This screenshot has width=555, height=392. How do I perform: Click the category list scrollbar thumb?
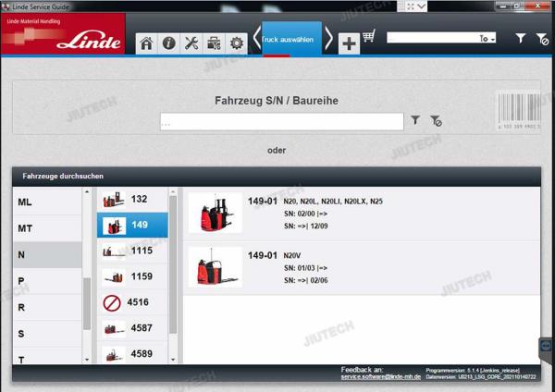tap(87, 304)
